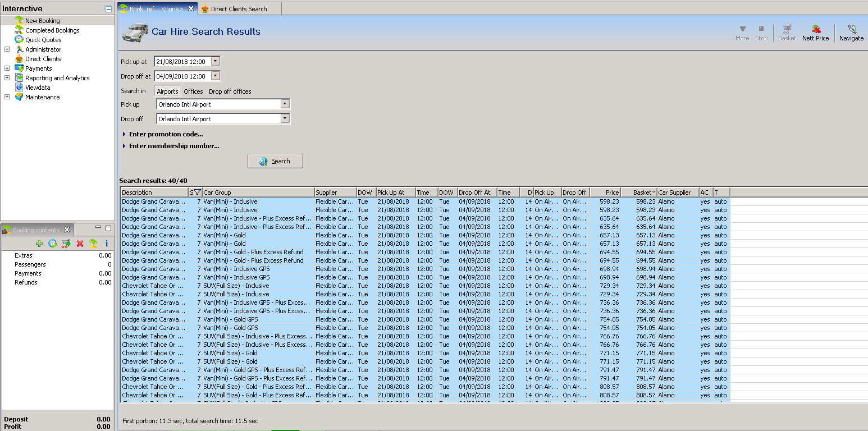Open the Drop off airport dropdown
Viewport: 868px width, 431px height.
(285, 118)
